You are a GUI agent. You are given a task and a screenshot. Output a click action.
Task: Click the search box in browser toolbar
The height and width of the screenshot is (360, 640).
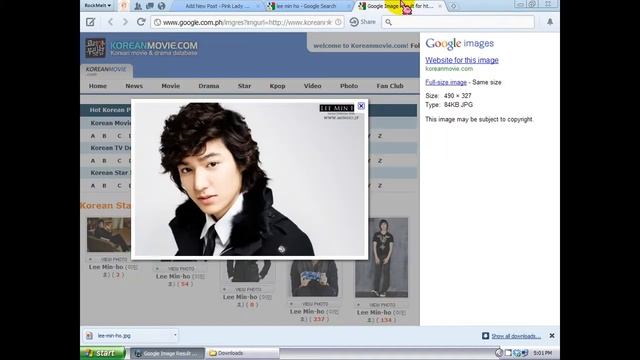coord(458,22)
